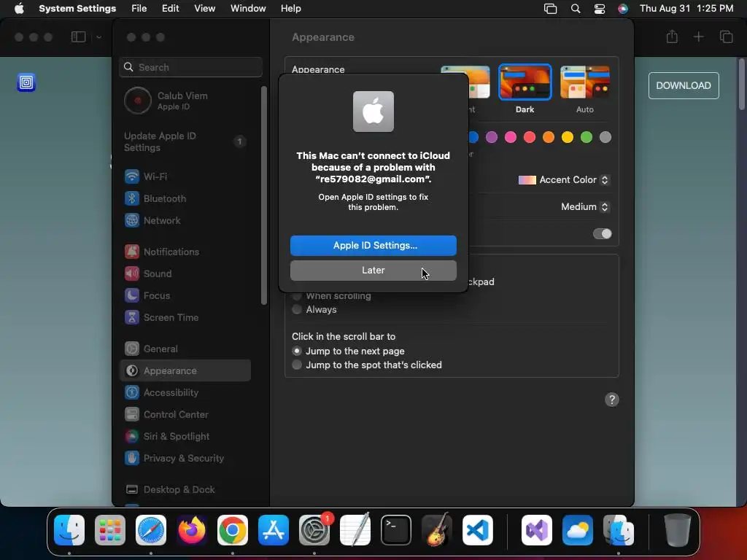Choose the purple accent color
Image resolution: width=747 pixels, height=560 pixels.
[492, 138]
